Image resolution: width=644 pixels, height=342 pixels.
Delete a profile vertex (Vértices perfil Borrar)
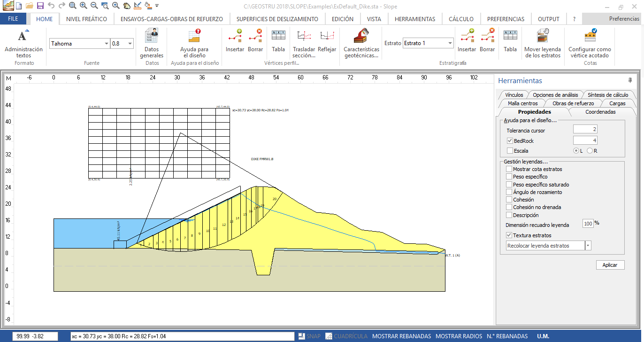click(255, 40)
